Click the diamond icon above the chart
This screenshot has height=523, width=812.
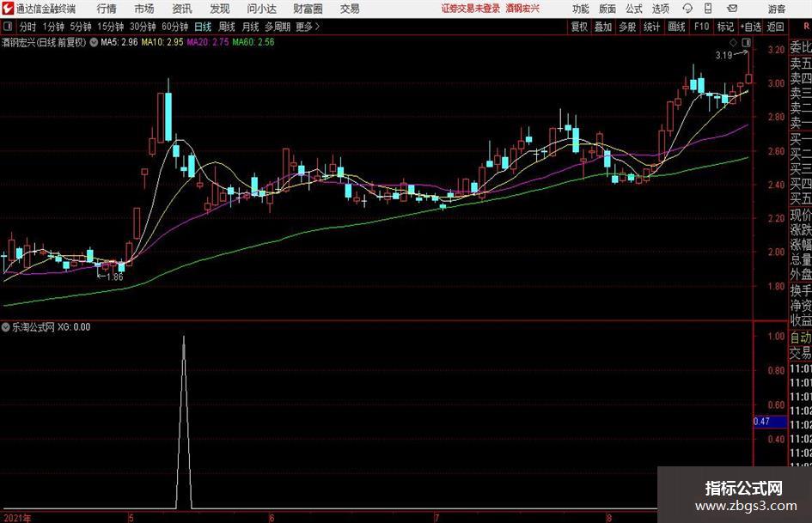(x=733, y=42)
